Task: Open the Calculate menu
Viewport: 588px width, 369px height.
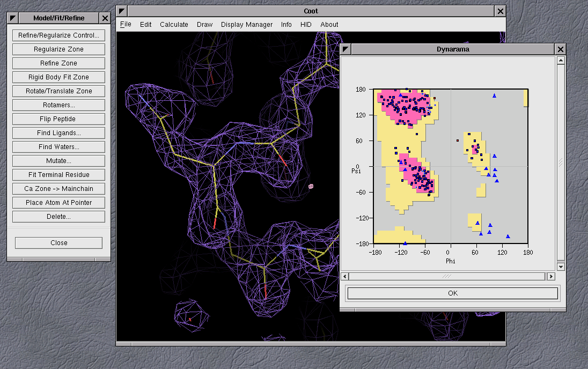Action: coord(174,24)
